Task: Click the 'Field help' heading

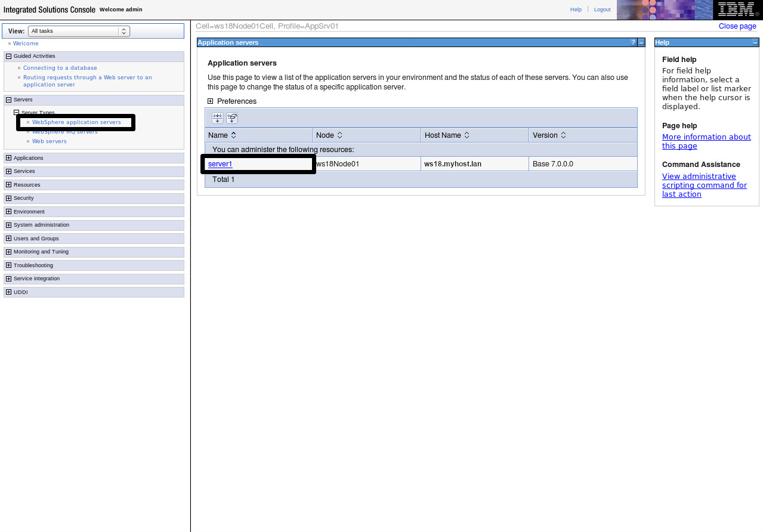Action: coord(679,60)
